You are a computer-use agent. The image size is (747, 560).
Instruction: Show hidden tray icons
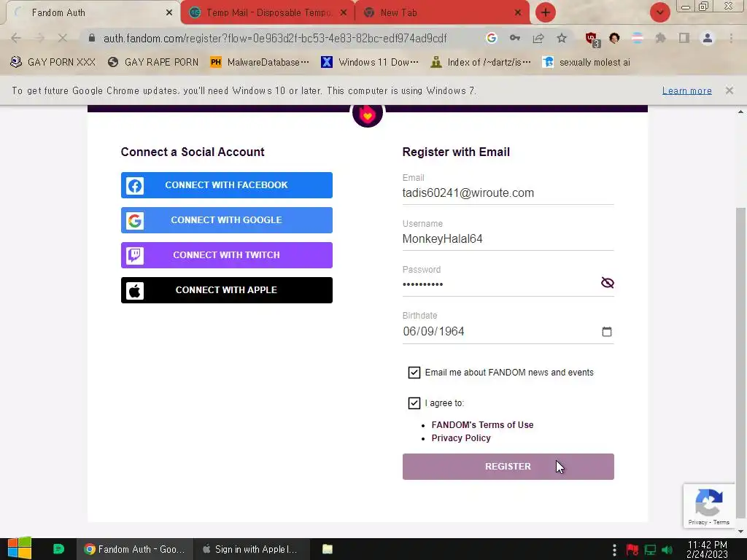tap(614, 550)
